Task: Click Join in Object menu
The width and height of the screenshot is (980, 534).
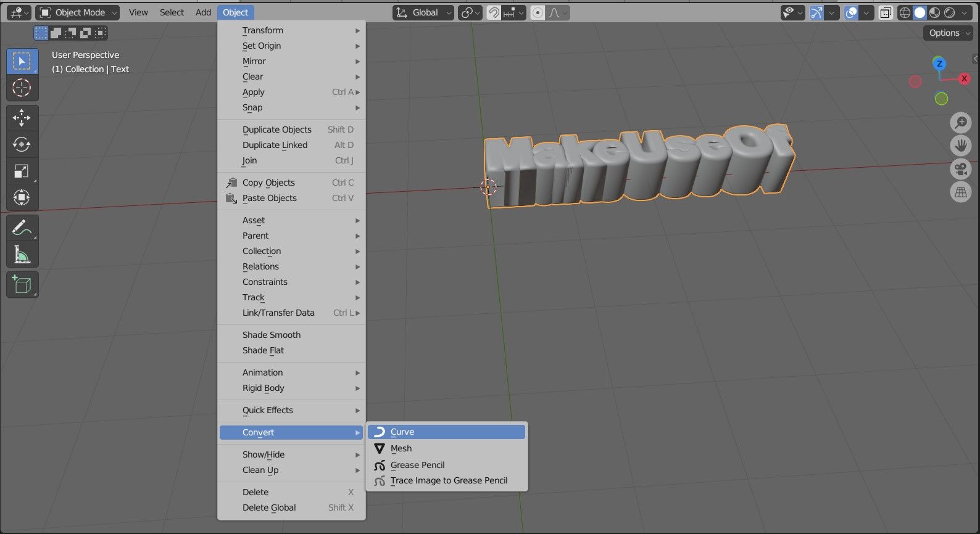Action: coord(291,160)
